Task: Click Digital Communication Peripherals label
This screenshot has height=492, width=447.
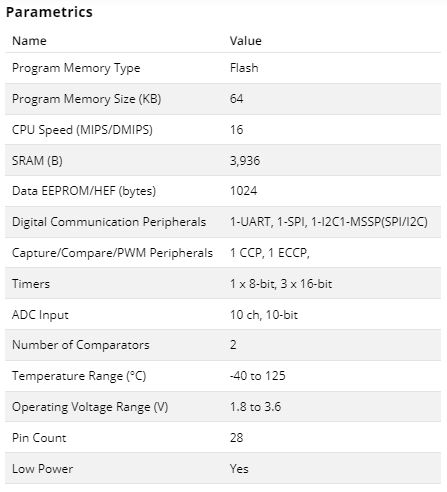Action: (109, 222)
